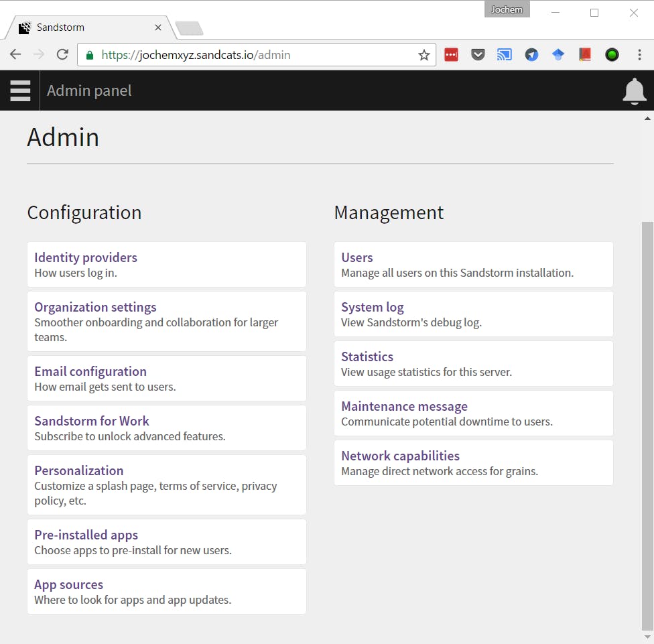Screen dimensions: 654x644
Task: Click the Cast extension icon
Action: 505,55
